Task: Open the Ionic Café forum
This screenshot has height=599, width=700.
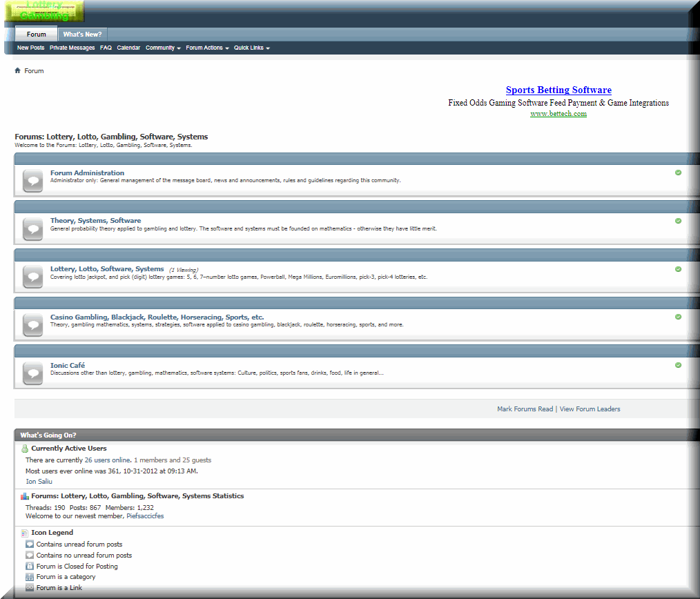Action: pyautogui.click(x=68, y=365)
